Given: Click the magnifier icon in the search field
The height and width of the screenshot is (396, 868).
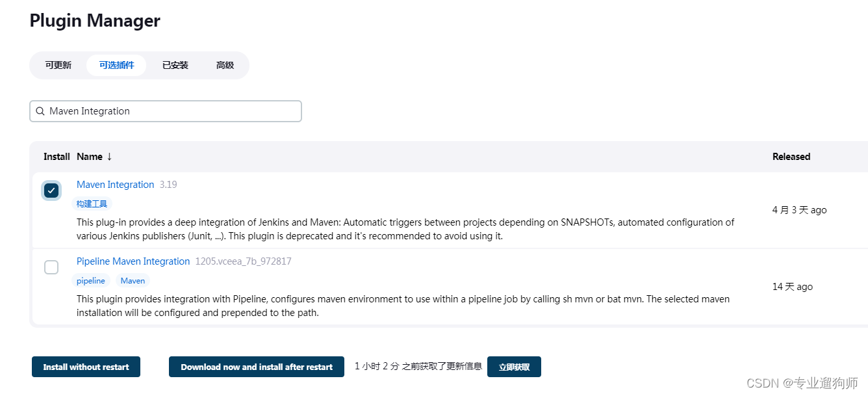Looking at the screenshot, I should pos(40,111).
